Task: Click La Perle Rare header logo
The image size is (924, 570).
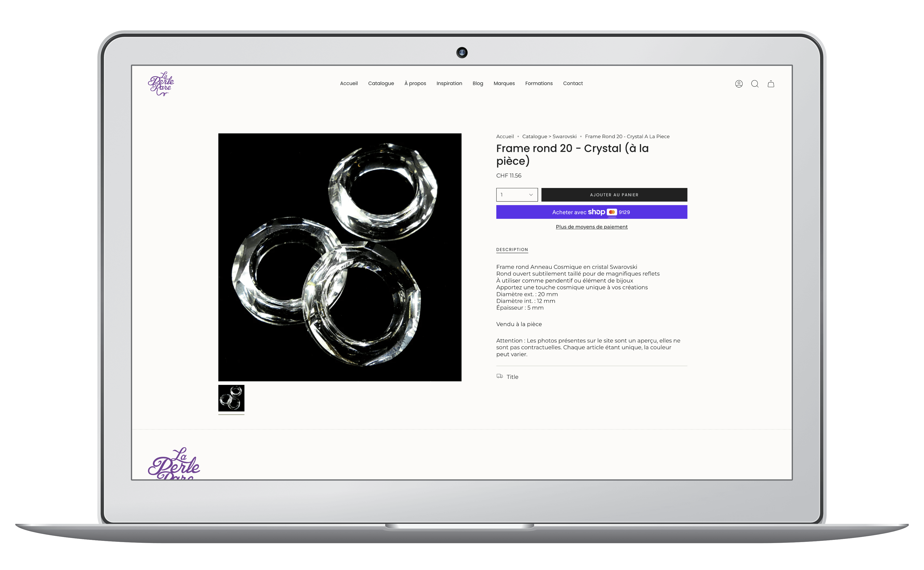Action: pos(161,84)
